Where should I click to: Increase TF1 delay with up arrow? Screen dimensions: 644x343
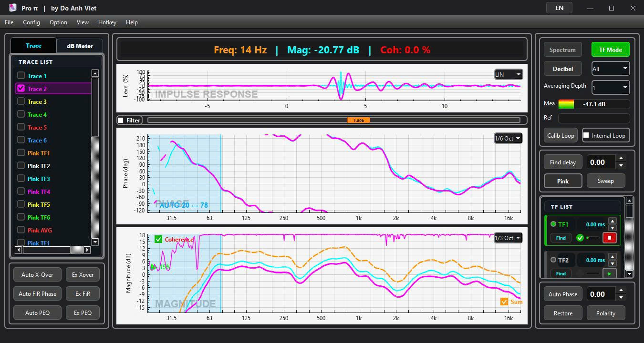tap(613, 221)
